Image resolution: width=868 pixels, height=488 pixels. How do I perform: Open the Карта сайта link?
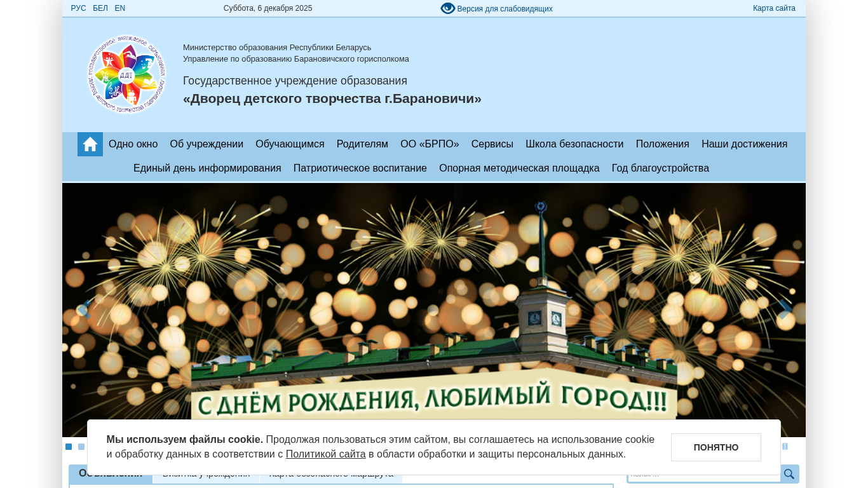(x=774, y=8)
